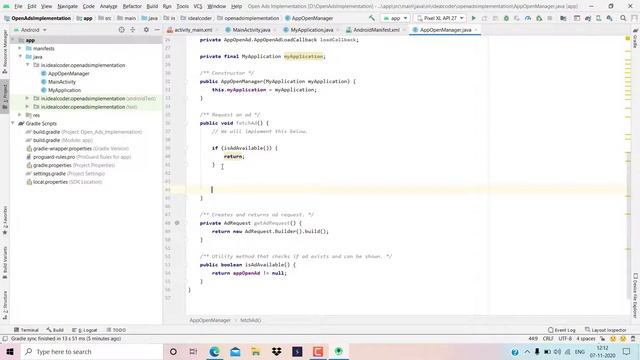Screen dimensions: 640x360
Task: Select MainActivity in project tree
Action: (x=62, y=82)
